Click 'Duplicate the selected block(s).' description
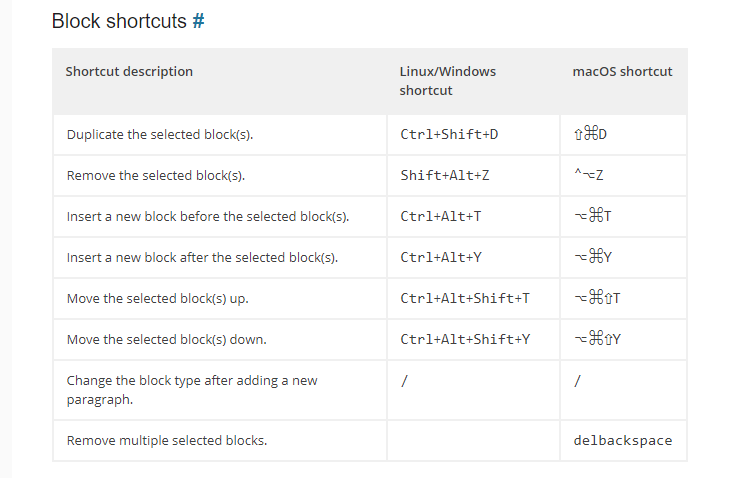Screen dimensions: 733x478 tap(160, 135)
